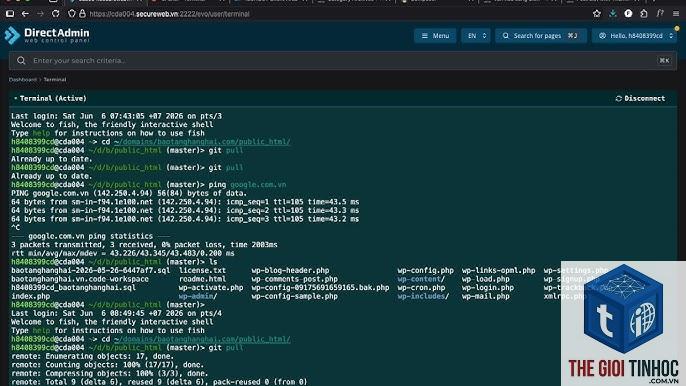Toggle the browser sidebar icon
686x386 pixels.
(10, 14)
